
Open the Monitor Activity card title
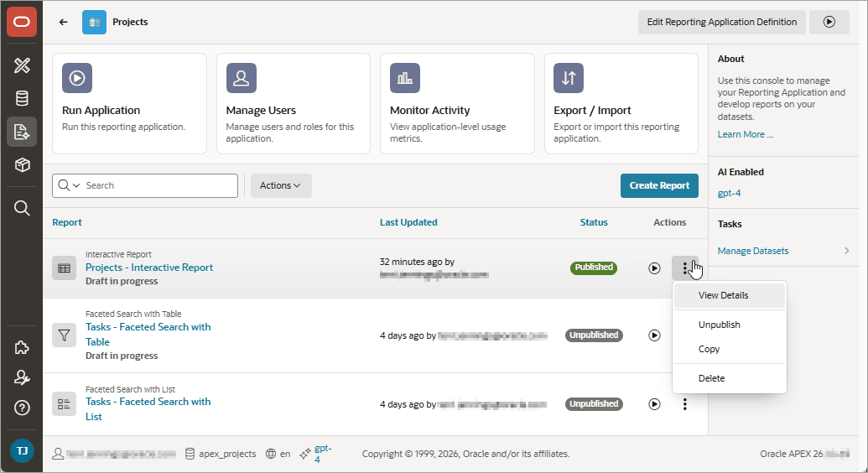pos(429,110)
